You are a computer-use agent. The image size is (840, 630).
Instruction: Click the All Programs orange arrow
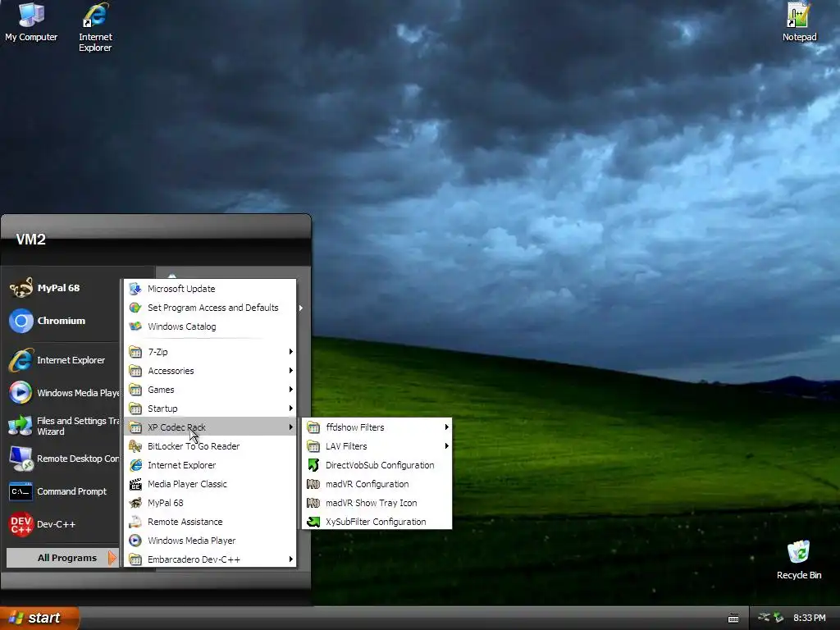(112, 558)
